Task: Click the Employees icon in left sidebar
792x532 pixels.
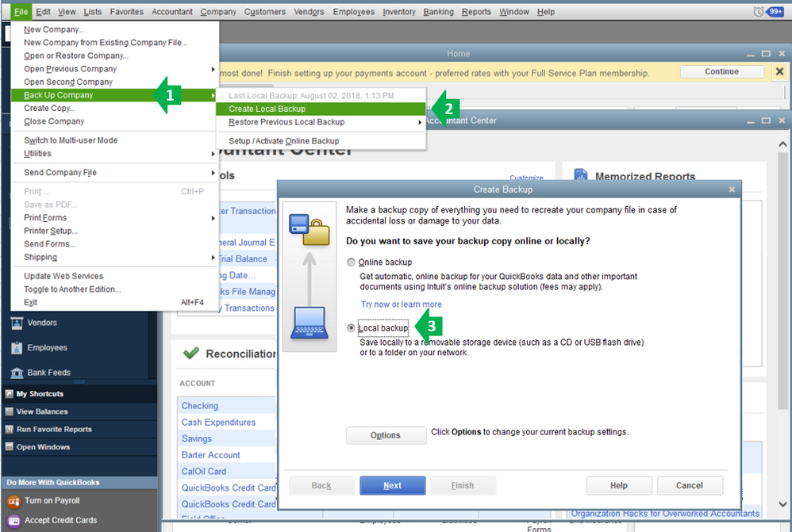Action: click(x=17, y=348)
